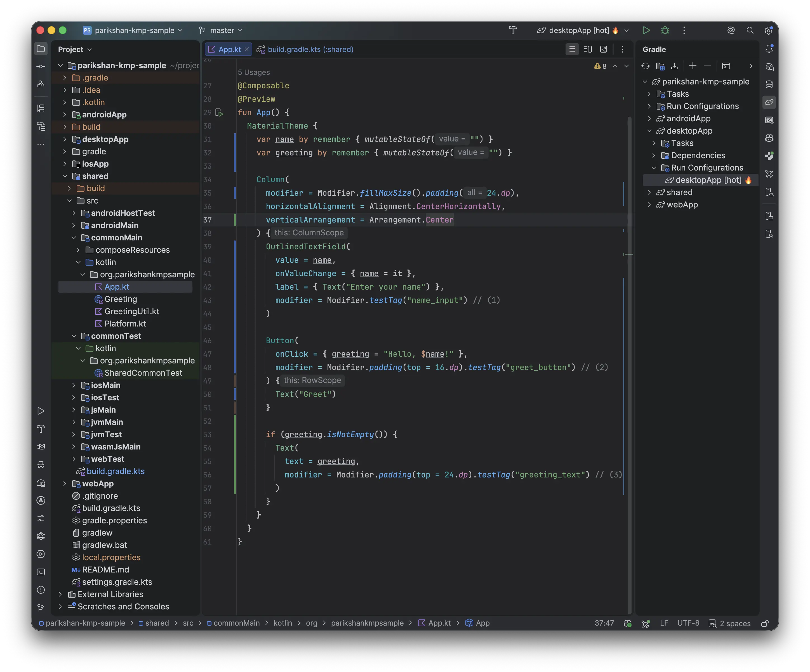Image resolution: width=810 pixels, height=672 pixels.
Task: Open more actions in title bar
Action: (684, 30)
